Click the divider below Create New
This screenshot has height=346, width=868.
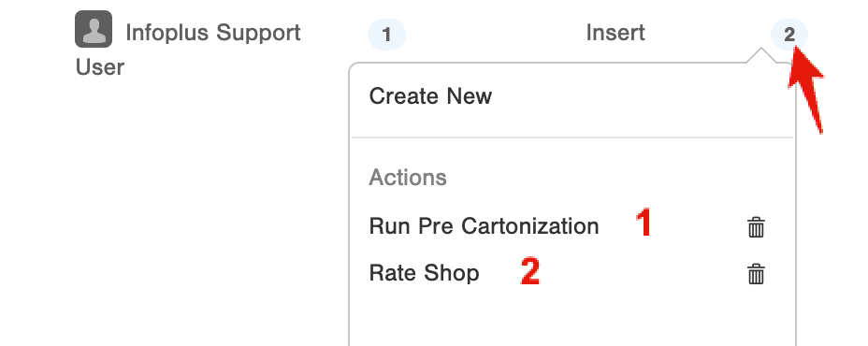pos(572,137)
